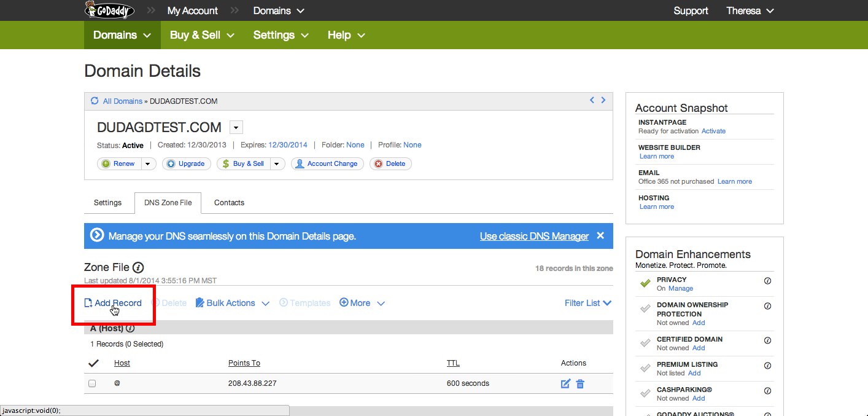Click My Account in top bar
The height and width of the screenshot is (416, 868).
point(192,10)
